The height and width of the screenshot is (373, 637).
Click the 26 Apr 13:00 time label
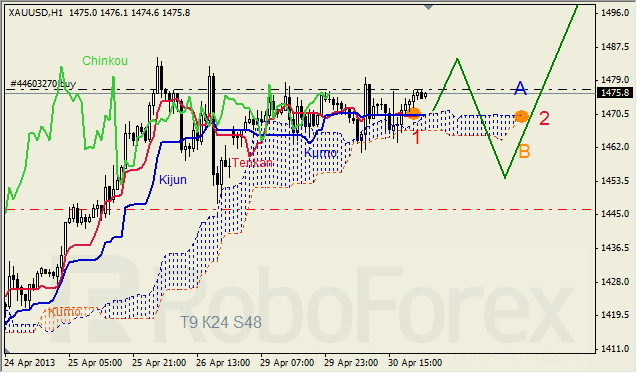[x=223, y=362]
